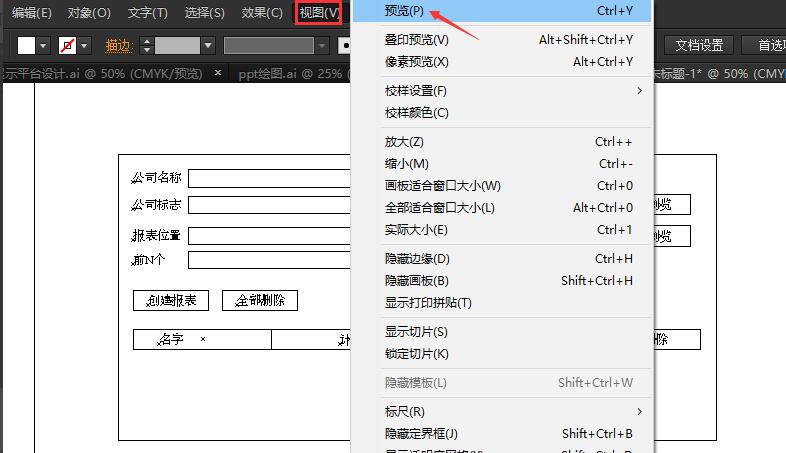Select the 前N个 text label
The image size is (786, 453).
(148, 260)
